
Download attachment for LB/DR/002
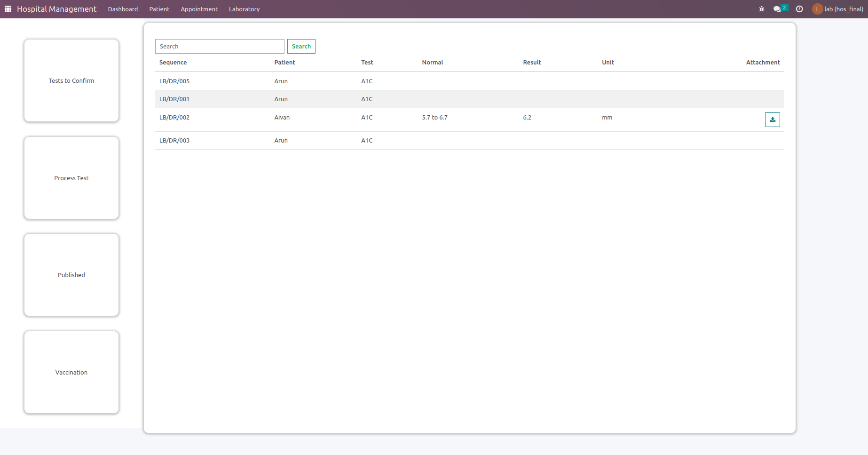(x=772, y=120)
